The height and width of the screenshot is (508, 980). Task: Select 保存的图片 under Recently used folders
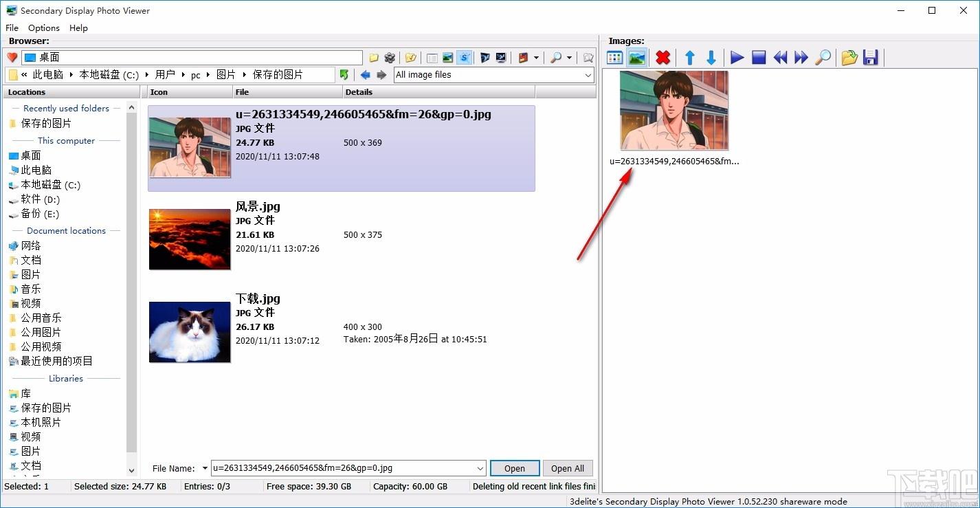[x=45, y=123]
